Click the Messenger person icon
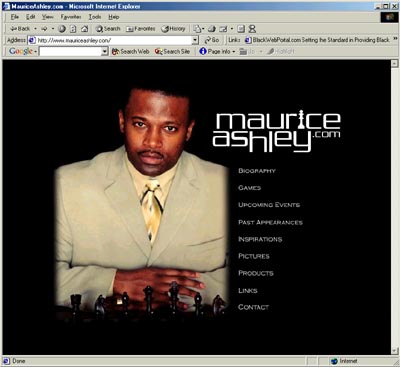This screenshot has height=367, width=400. (x=252, y=29)
